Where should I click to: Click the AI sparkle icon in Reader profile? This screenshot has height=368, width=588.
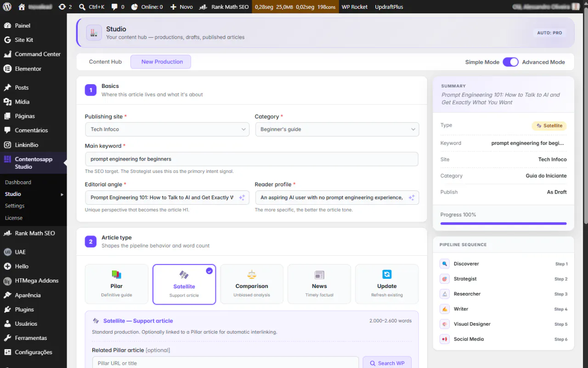(x=411, y=197)
